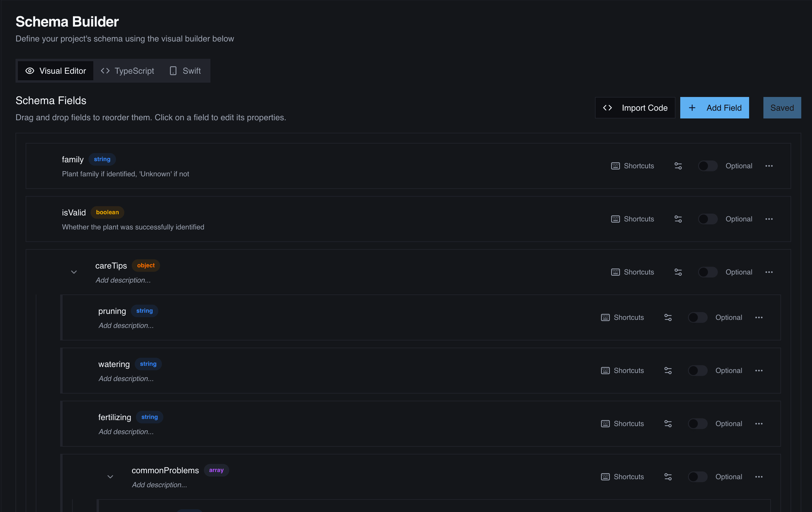Click the settings icon next to pruning Shortcuts

pyautogui.click(x=669, y=317)
